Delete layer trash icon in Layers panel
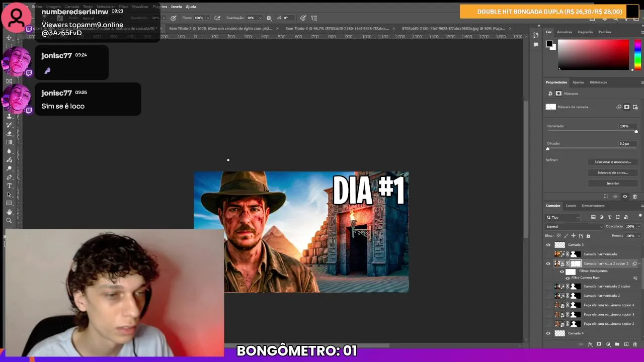644x362 pixels. [635, 344]
